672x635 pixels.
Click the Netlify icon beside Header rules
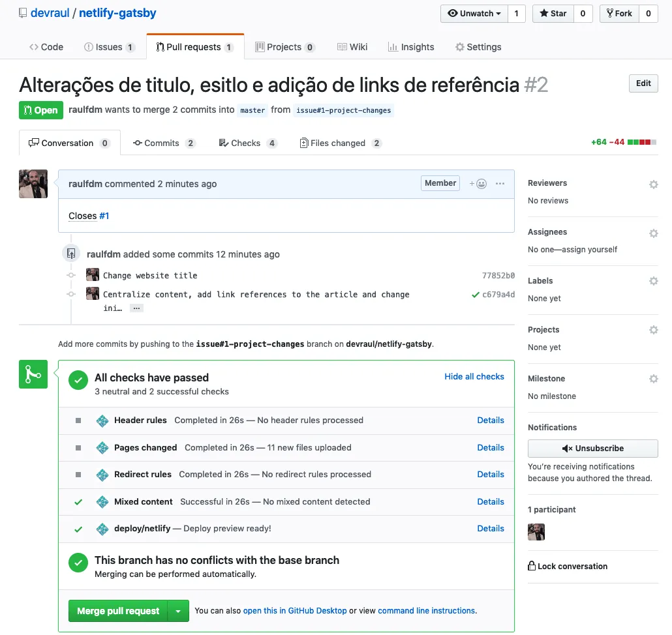coord(102,421)
